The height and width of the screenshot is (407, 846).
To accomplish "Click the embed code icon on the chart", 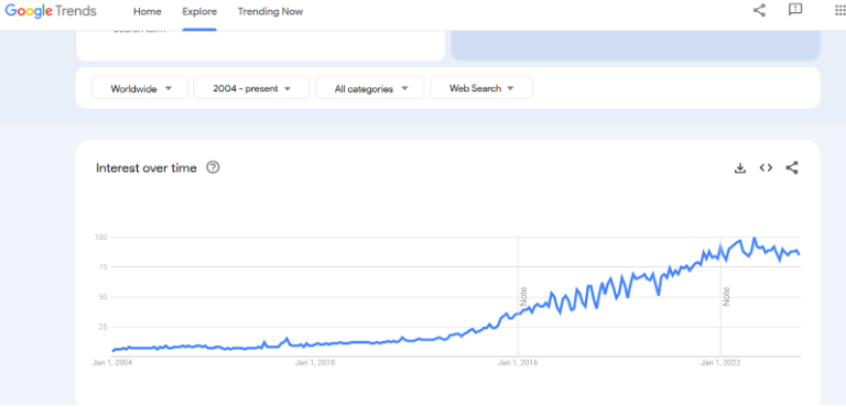I will [x=766, y=168].
